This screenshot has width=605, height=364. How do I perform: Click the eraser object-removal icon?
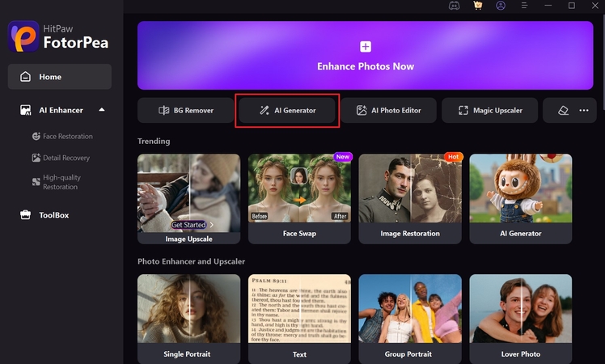click(x=563, y=110)
